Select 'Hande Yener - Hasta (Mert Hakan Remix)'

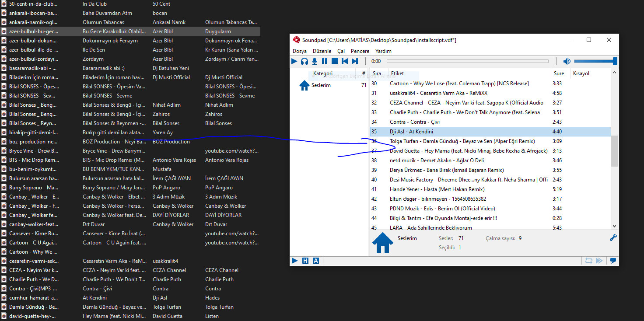(490, 189)
